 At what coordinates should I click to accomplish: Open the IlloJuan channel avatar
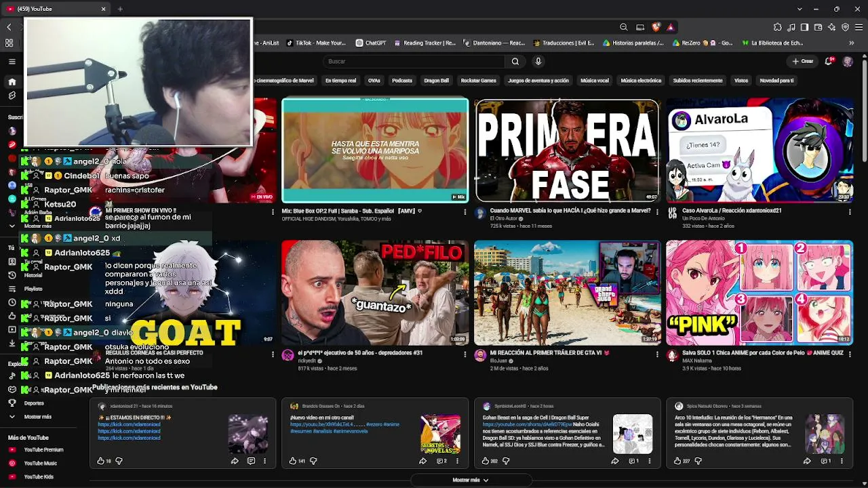[x=481, y=355]
